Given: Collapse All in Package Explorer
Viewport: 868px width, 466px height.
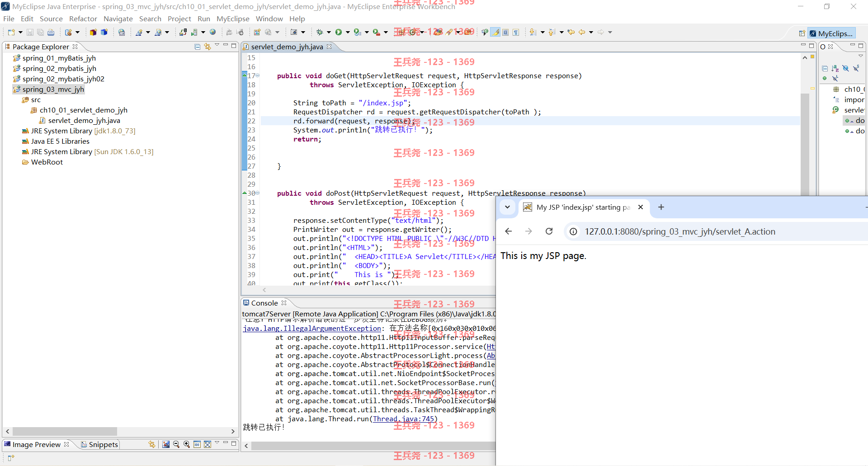Looking at the screenshot, I should [198, 47].
